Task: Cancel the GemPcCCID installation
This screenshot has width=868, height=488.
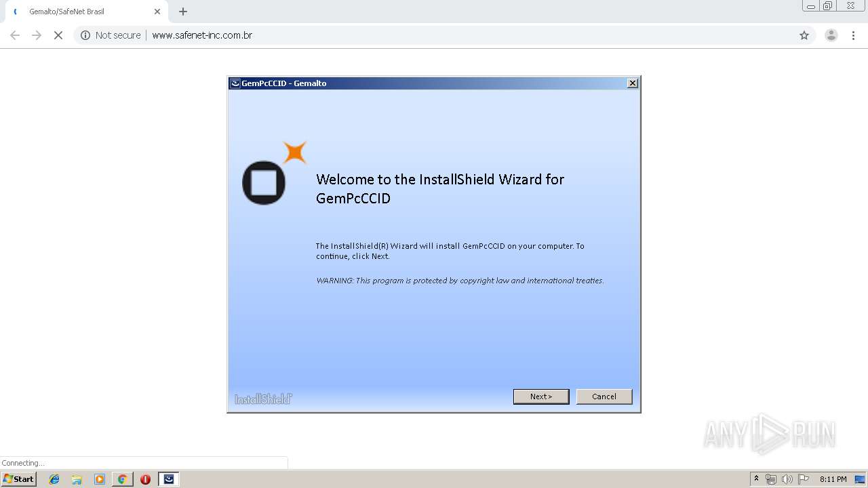Action: point(604,396)
